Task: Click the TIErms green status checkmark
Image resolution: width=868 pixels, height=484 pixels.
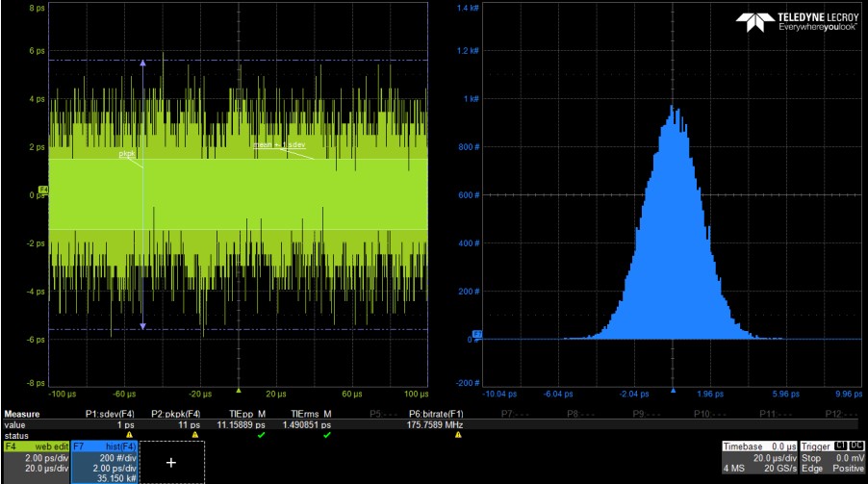Action: point(327,434)
